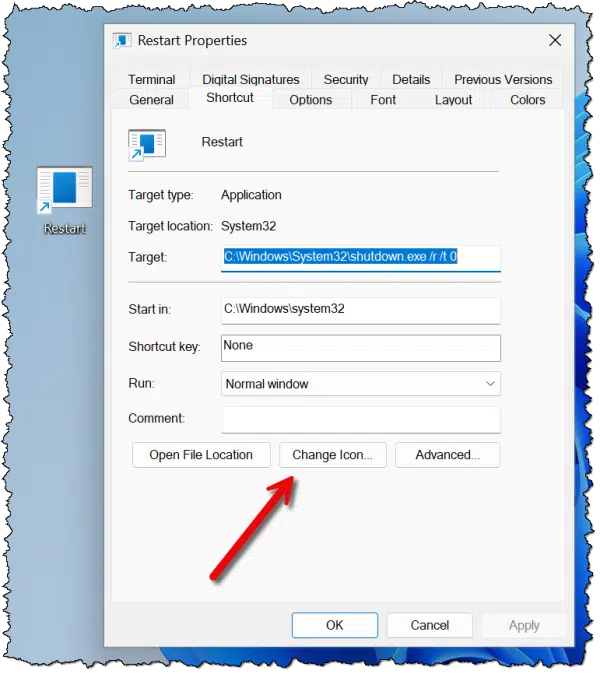This screenshot has height=674, width=600.
Task: Click the 'Restart' name beside dialog icon
Action: [222, 142]
